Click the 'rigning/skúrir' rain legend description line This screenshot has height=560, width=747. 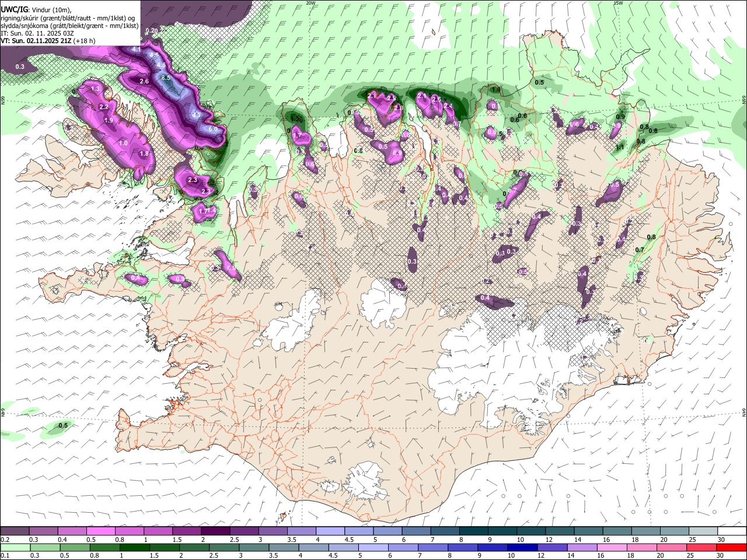(x=68, y=18)
